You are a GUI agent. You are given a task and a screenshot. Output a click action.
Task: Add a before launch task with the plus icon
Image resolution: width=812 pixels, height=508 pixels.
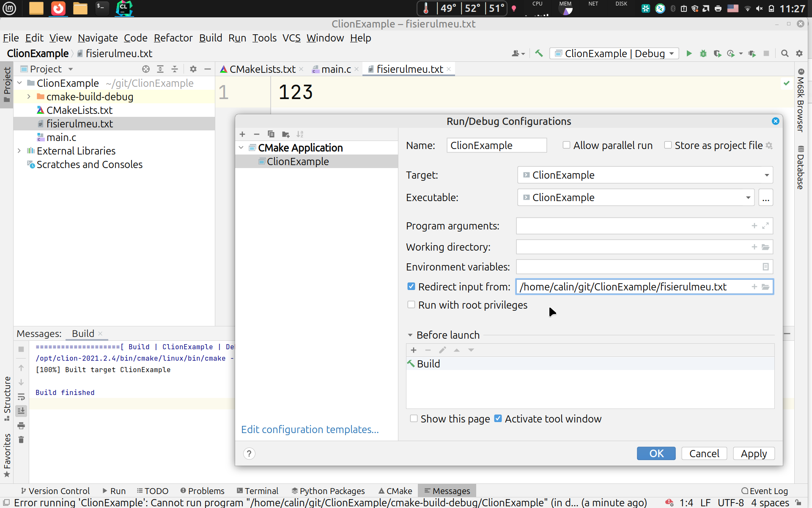pos(414,350)
